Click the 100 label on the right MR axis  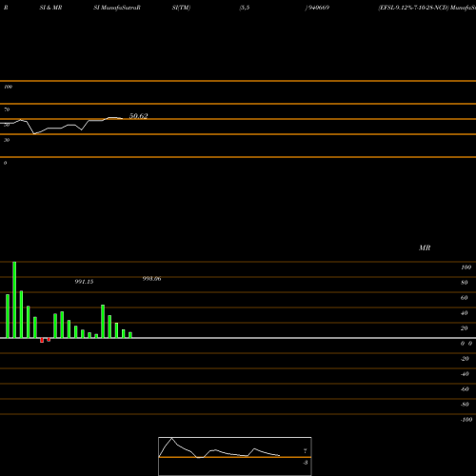click(466, 268)
